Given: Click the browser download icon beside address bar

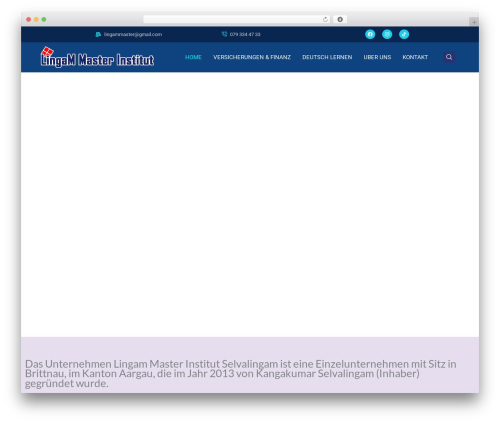Looking at the screenshot, I should click(340, 19).
